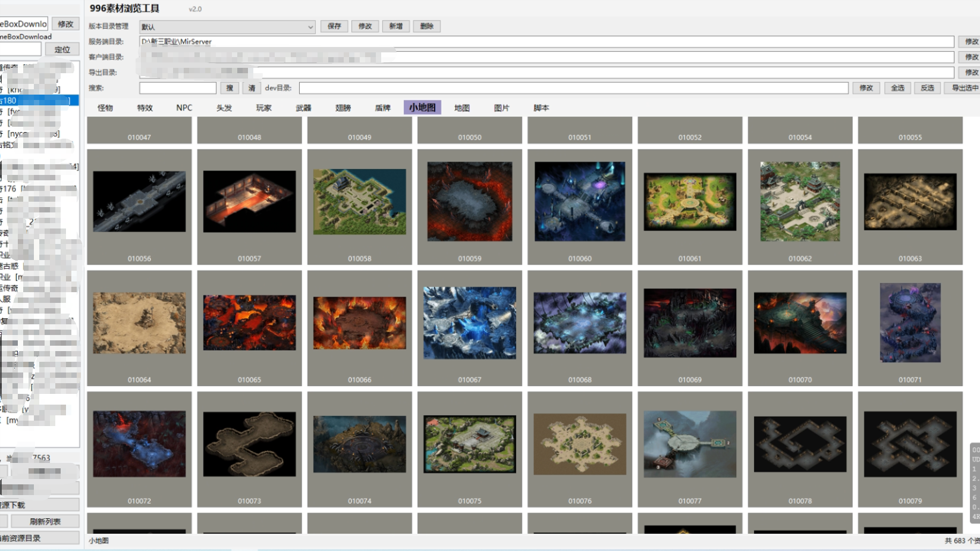Click into the 服务端目录 path field
This screenshot has width=980, height=551.
(546, 42)
